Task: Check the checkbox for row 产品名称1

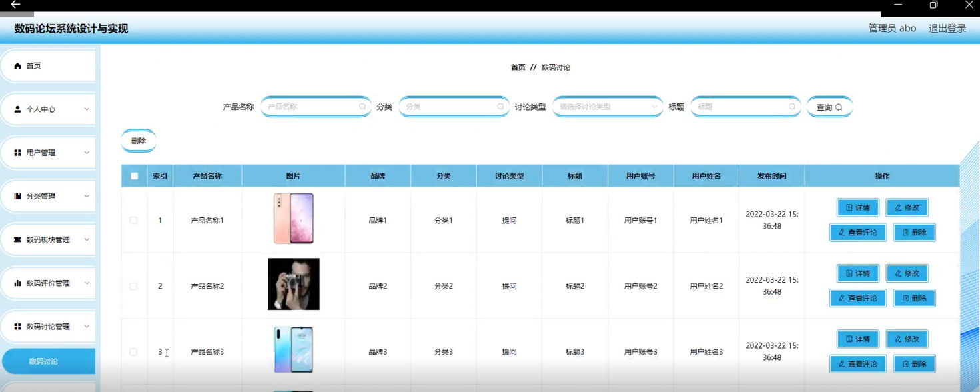Action: (133, 220)
